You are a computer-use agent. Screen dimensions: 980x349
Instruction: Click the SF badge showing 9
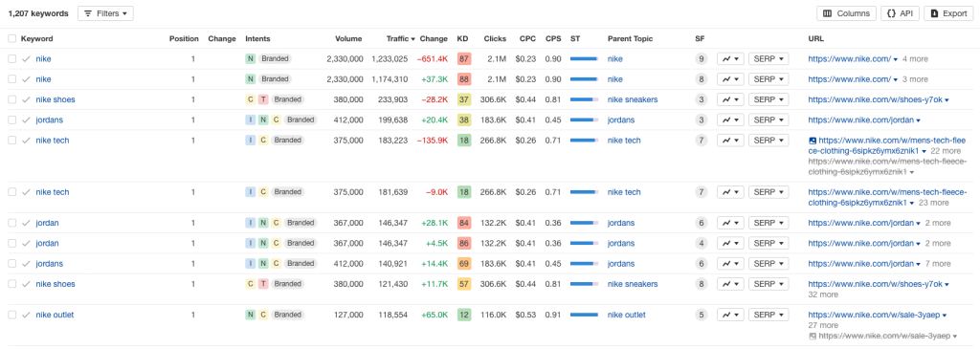[x=702, y=59]
